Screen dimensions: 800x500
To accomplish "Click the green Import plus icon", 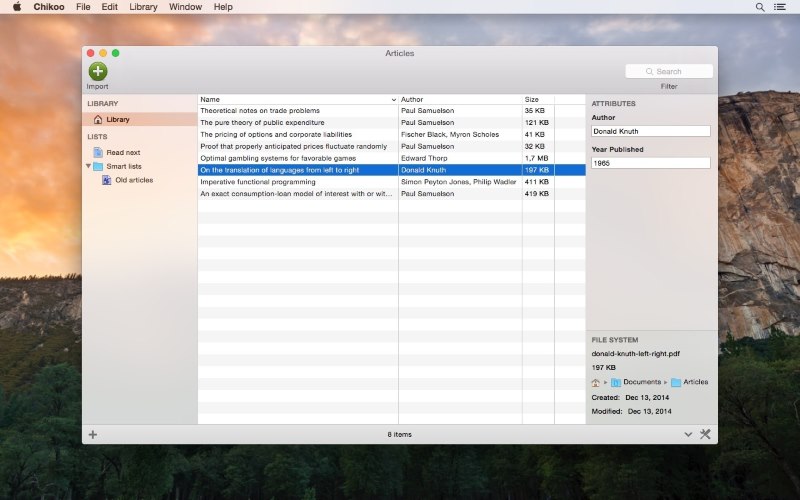I will pyautogui.click(x=97, y=71).
